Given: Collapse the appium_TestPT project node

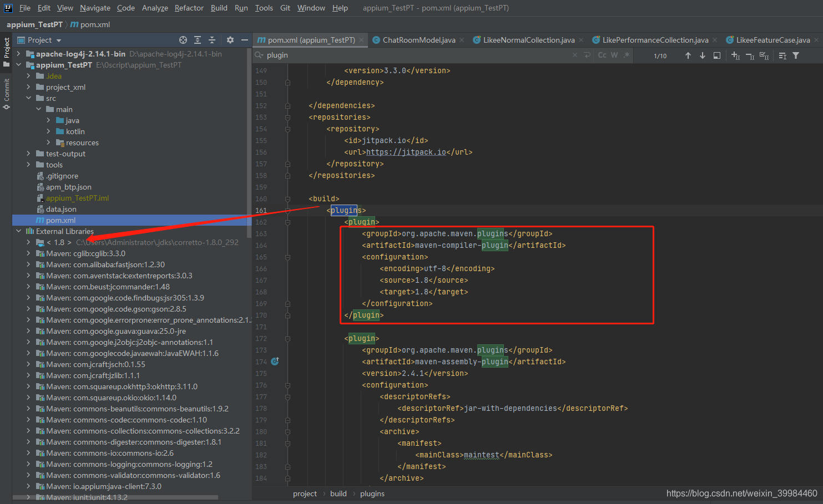Looking at the screenshot, I should click(18, 65).
